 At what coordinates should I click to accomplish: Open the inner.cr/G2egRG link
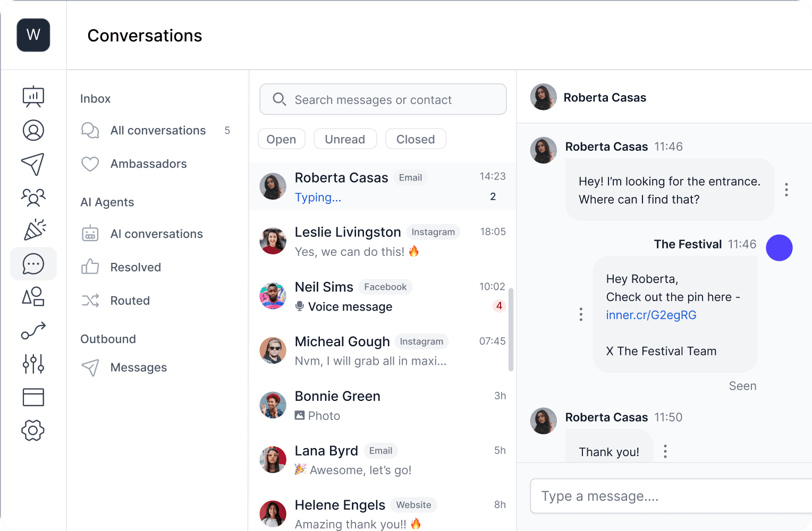coord(651,315)
